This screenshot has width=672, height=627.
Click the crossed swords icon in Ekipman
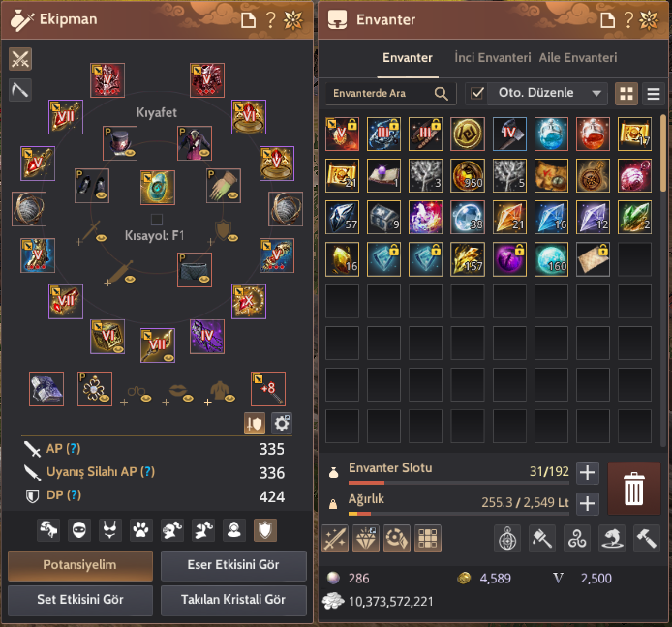(20, 59)
